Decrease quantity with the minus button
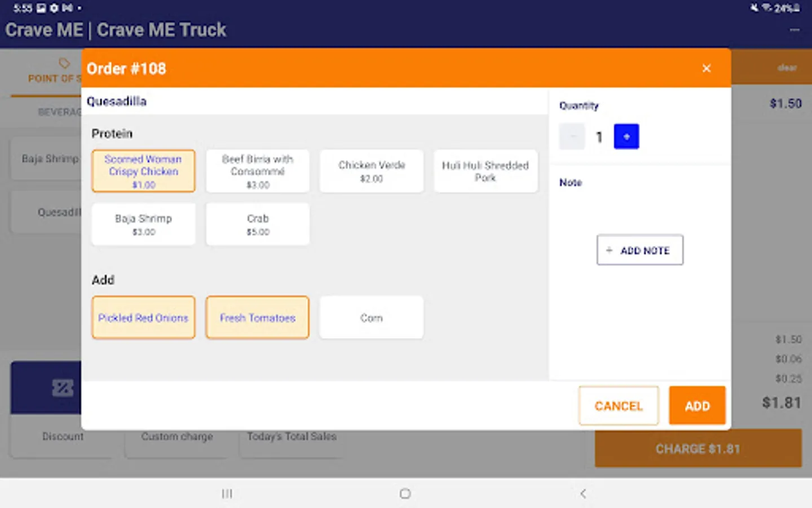The width and height of the screenshot is (812, 508). [572, 137]
